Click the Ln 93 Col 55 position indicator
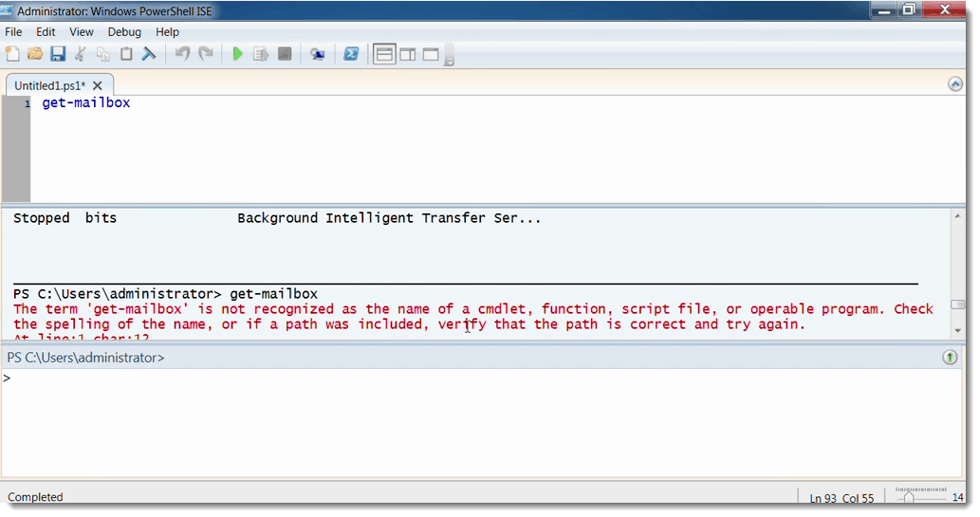Image resolution: width=980 pixels, height=517 pixels. (841, 498)
